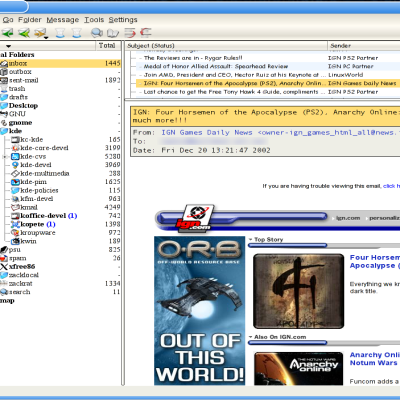400x400 pixels.
Task: Select the Desktop folder
Action: pos(23,106)
